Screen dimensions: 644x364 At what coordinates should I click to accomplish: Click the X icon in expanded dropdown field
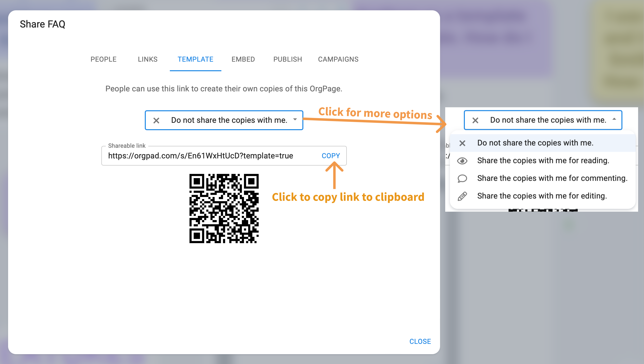point(475,120)
